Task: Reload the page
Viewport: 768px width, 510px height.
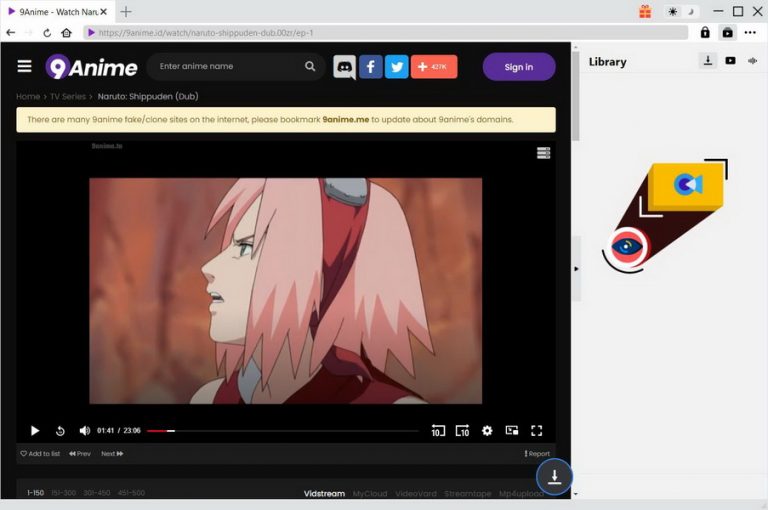Action: 47,33
